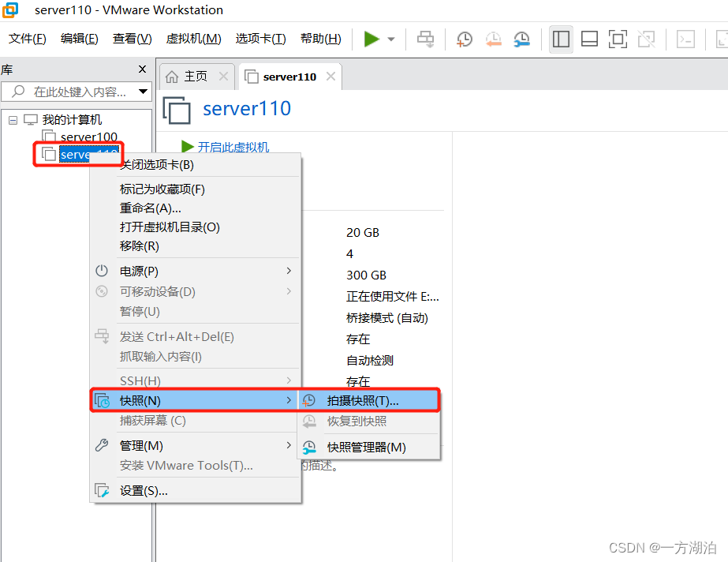Click the 开启此虚拟机 link
This screenshot has width=728, height=562.
[x=233, y=147]
